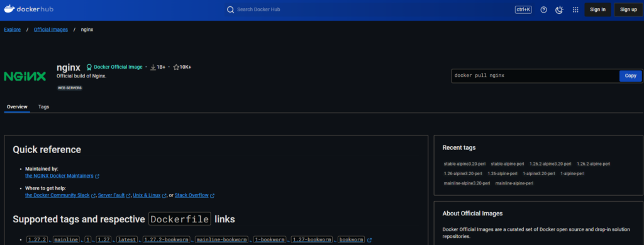The image size is (644, 245).
Task: Click the nginx page title
Action: 68,67
